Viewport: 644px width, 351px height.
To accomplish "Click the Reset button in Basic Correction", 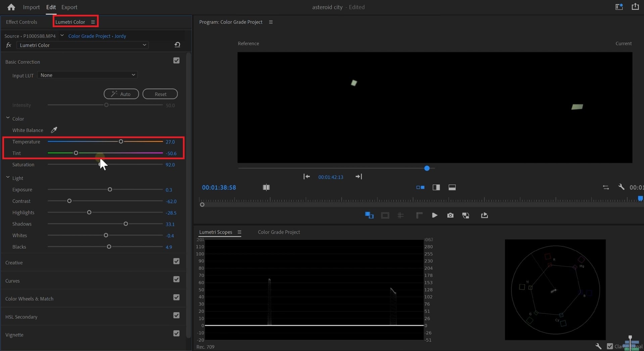I will pyautogui.click(x=160, y=94).
